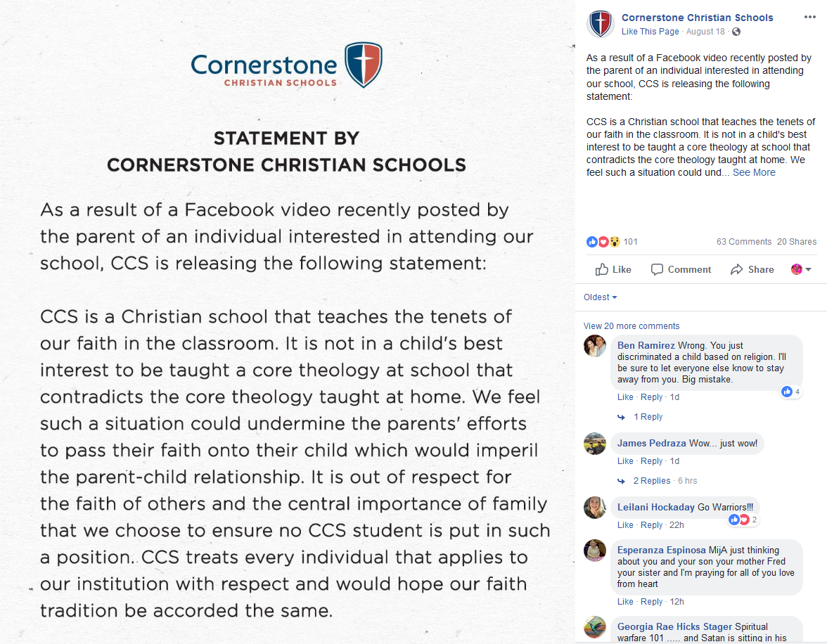Viewport: 827px width, 644px height.
Task: Open the commenting-as profile picture dropdown
Action: [800, 269]
